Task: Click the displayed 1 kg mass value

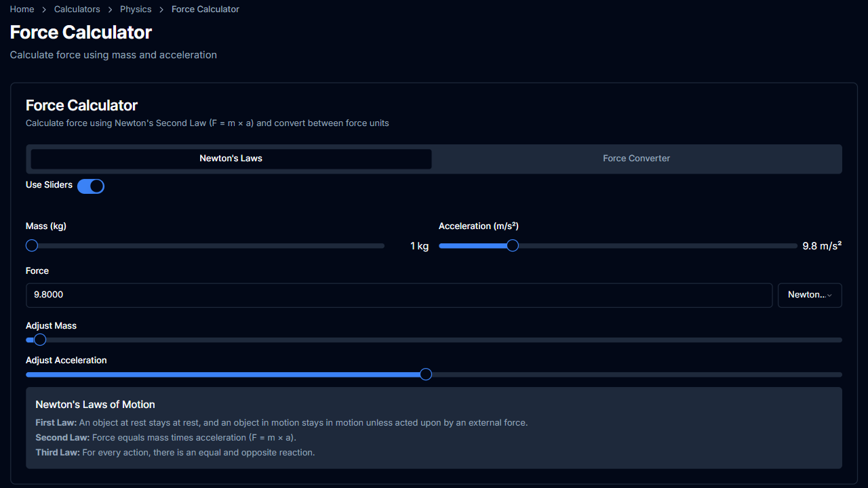Action: click(419, 245)
